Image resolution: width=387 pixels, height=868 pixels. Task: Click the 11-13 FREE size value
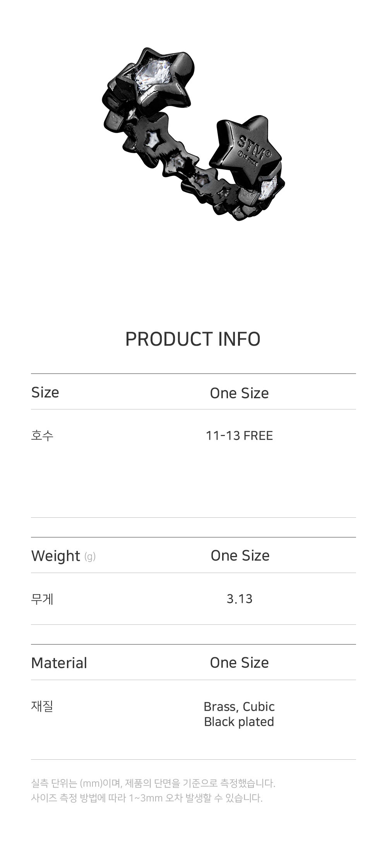click(239, 436)
